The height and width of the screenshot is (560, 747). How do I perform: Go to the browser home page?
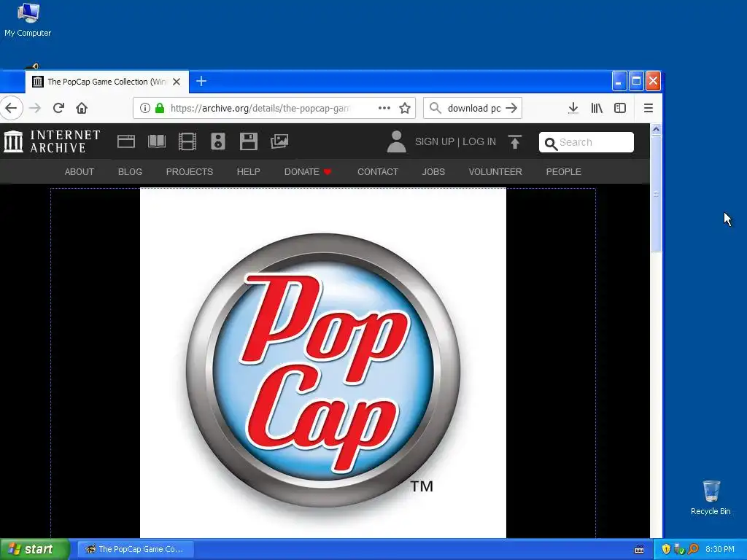point(82,108)
